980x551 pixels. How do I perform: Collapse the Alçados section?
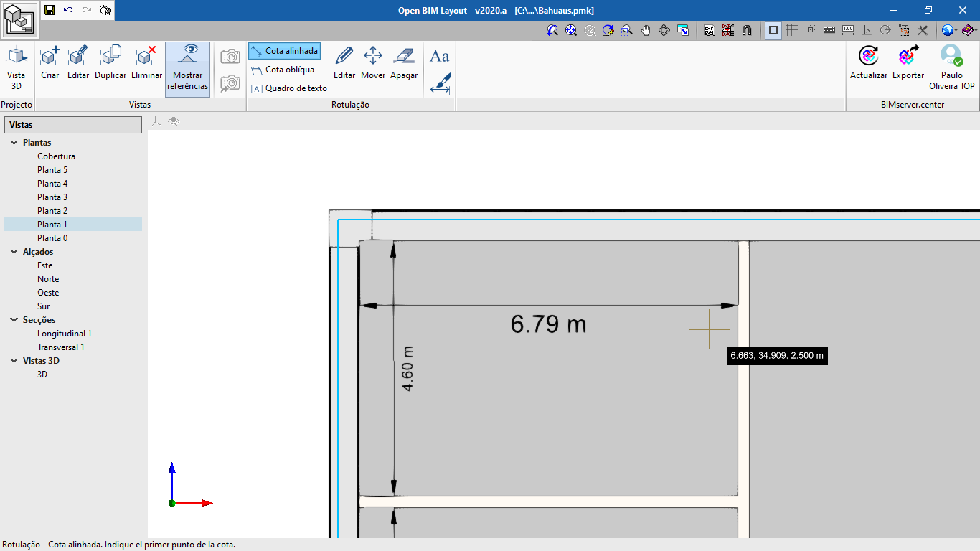tap(16, 251)
